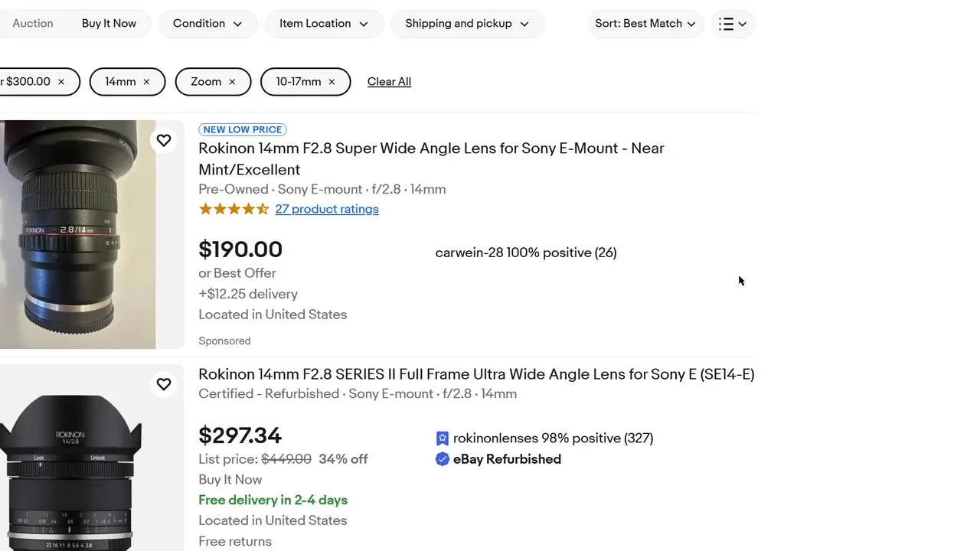Image resolution: width=980 pixels, height=551 pixels.
Task: Add Series II lens to watchlist heart
Action: click(x=164, y=384)
